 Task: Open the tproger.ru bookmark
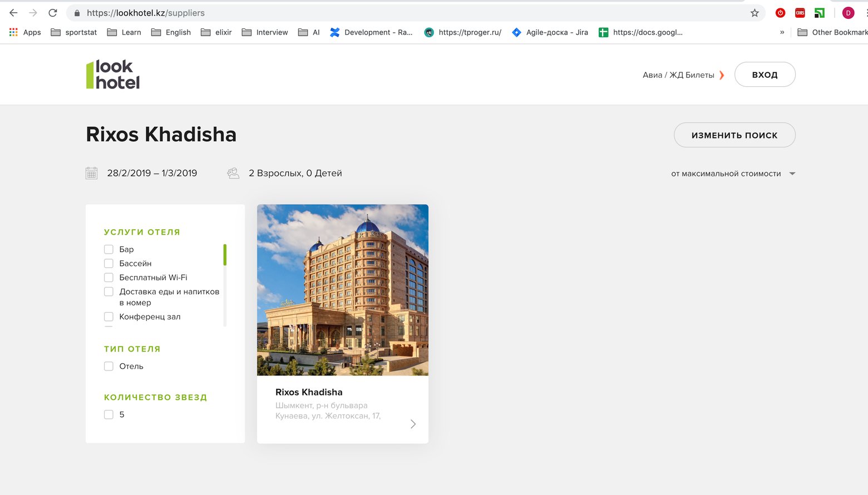(x=462, y=32)
